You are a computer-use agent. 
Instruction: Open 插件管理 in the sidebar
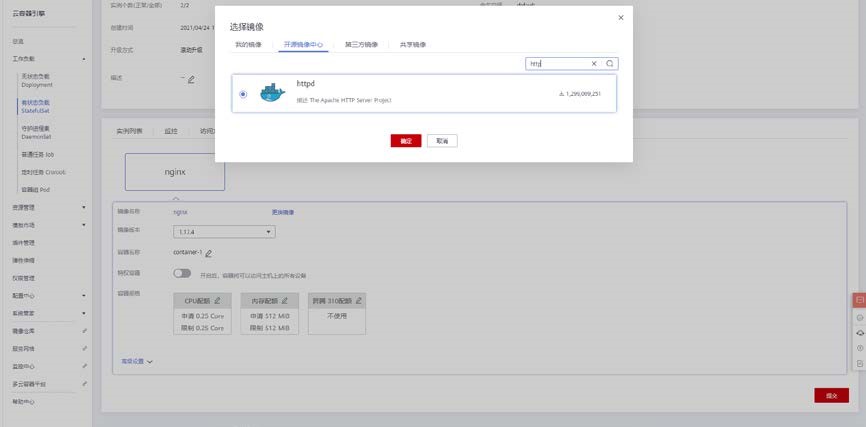[24, 243]
